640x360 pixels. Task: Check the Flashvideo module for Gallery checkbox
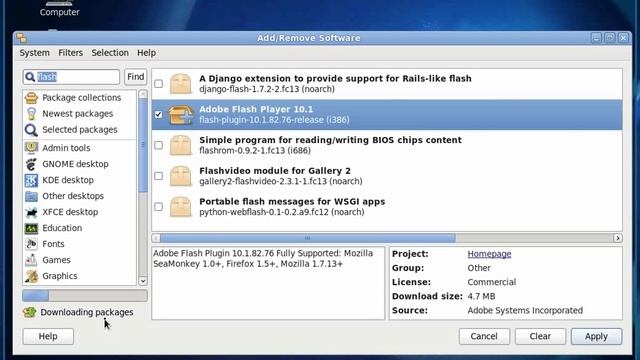coord(158,176)
